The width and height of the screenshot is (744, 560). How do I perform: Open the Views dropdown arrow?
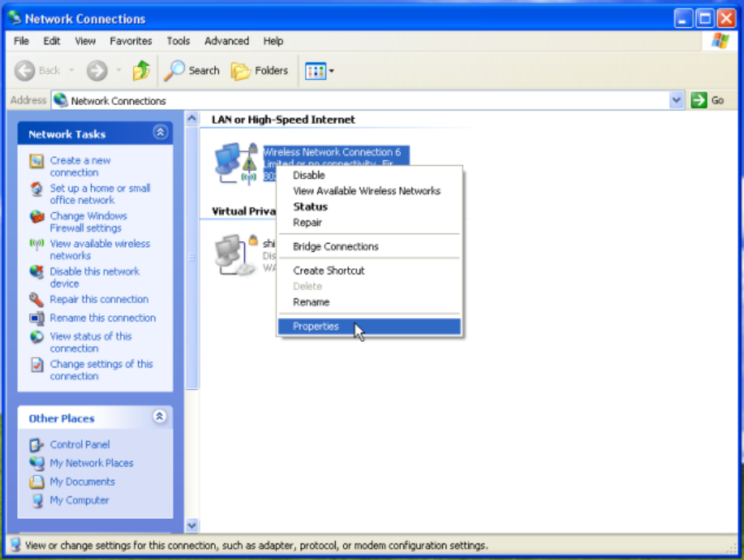[x=331, y=71]
